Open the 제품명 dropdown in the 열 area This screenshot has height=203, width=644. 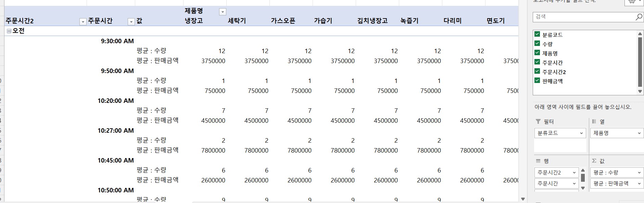(639, 133)
